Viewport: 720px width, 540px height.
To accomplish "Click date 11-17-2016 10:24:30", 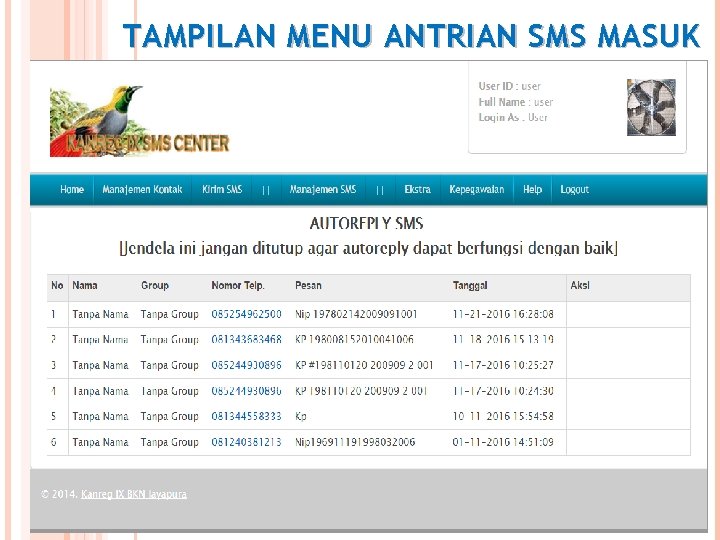I will tap(503, 391).
